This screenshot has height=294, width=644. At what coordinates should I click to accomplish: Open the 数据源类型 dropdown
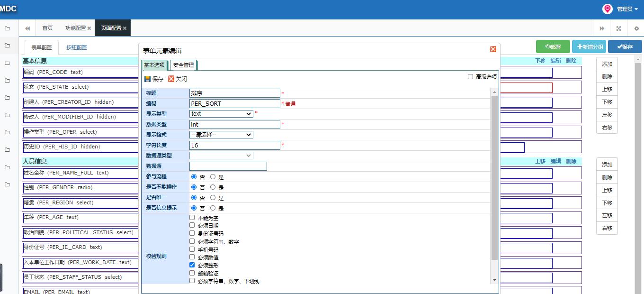tap(221, 156)
